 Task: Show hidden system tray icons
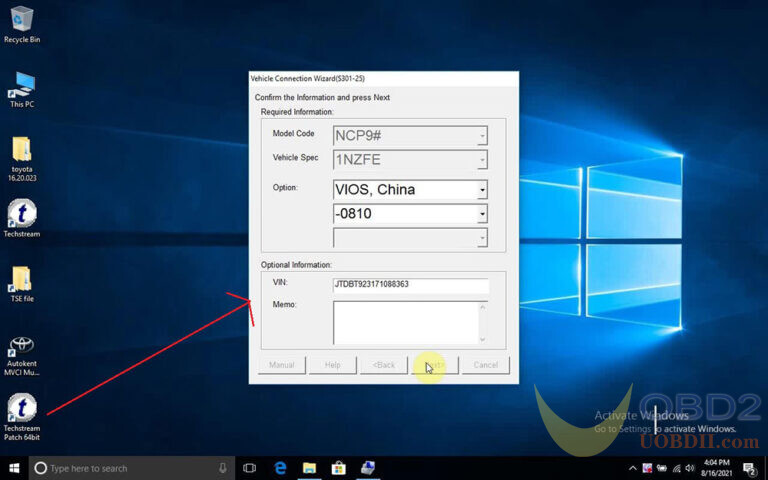[x=632, y=468]
